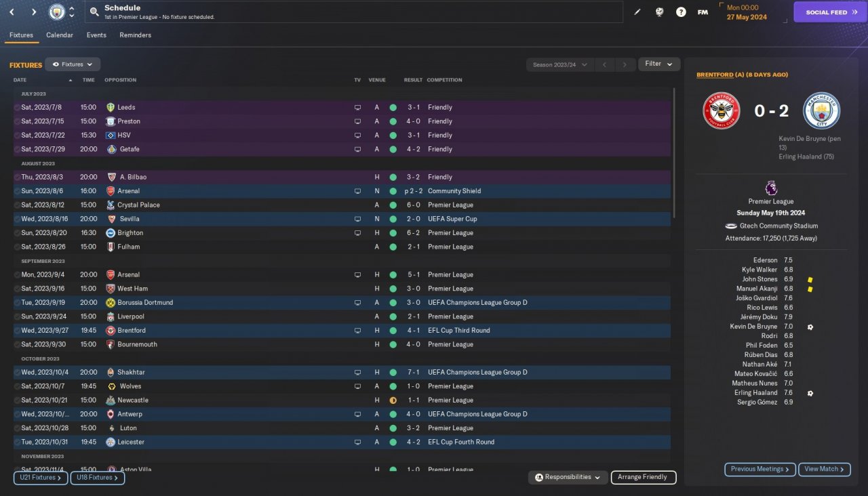Click the fixtures list vertical scrollbar
This screenshot has width=868, height=496.
point(674,152)
